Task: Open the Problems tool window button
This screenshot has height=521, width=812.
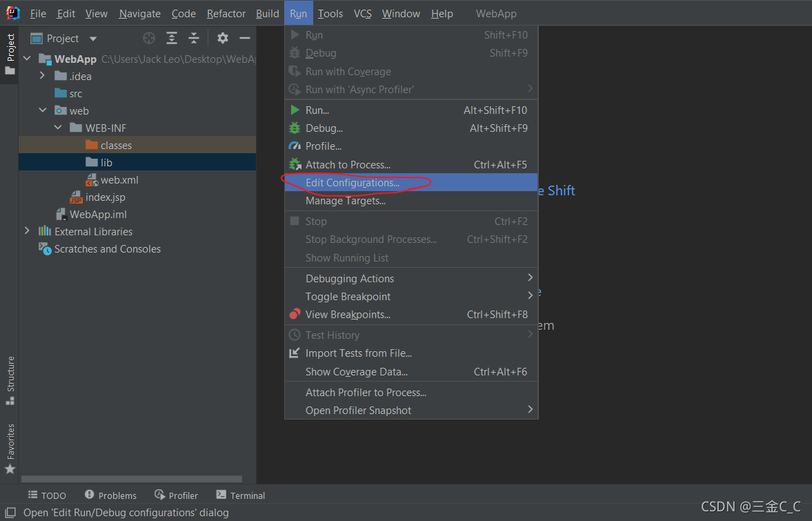Action: pos(111,495)
